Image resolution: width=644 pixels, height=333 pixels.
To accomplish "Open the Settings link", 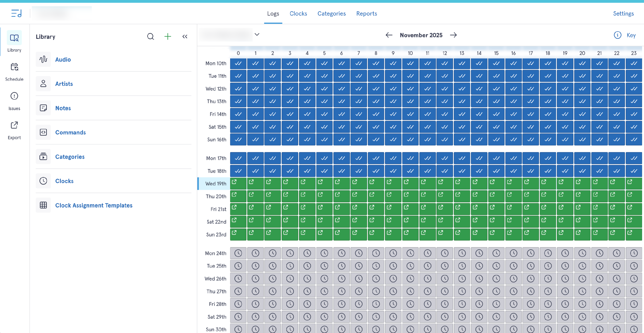I will coord(623,14).
